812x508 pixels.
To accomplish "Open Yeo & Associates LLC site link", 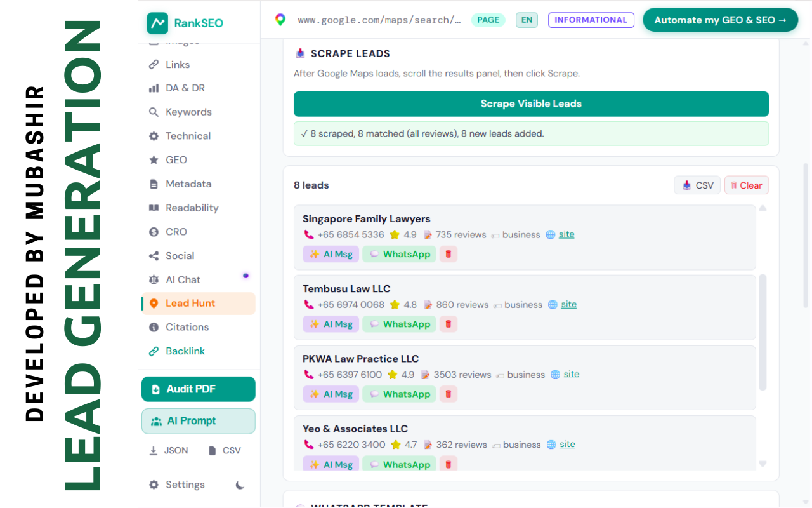I will coord(568,444).
